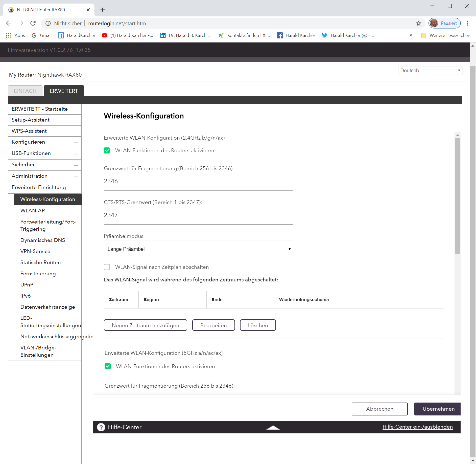476x464 pixels.
Task: Show more bookmarks with the chevron
Action: click(411, 35)
